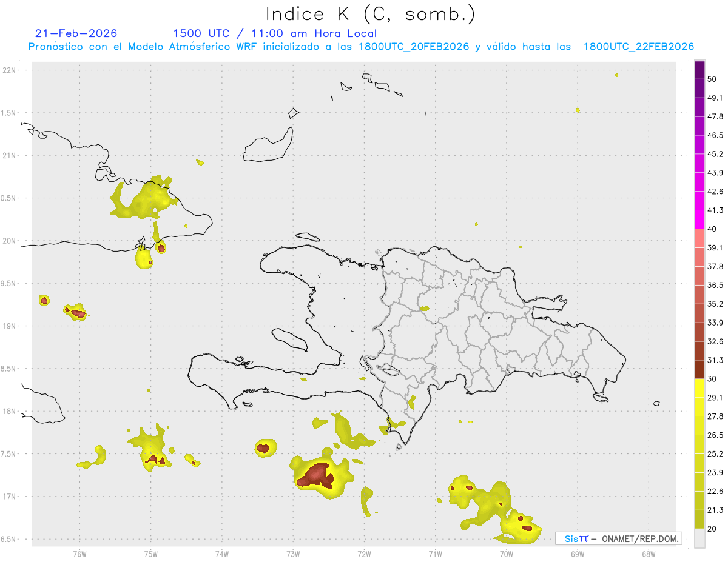Click the colorbar value 41.3

point(715,210)
